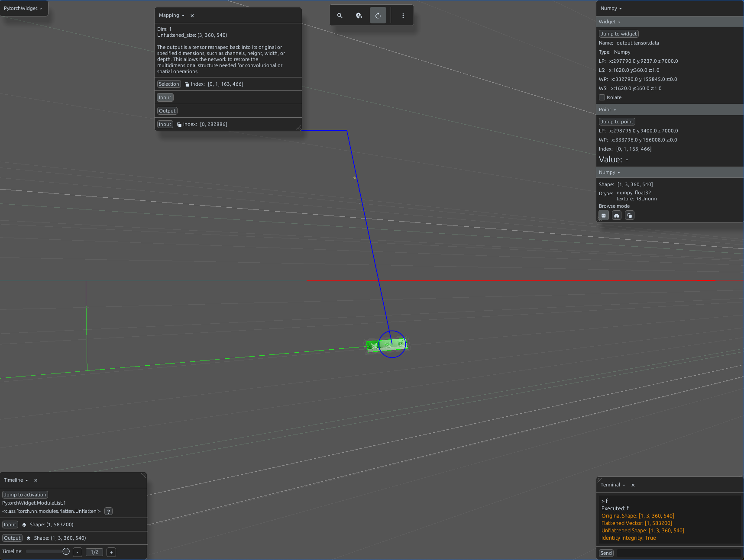Image resolution: width=744 pixels, height=560 pixels.
Task: Toggle the Selection button in Mapping panel
Action: click(169, 84)
